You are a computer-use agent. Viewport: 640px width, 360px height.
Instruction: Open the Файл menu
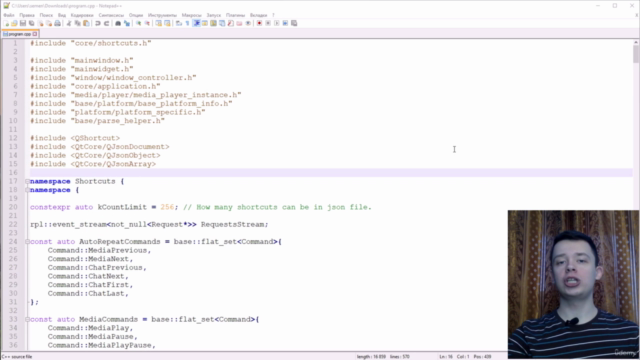(x=9, y=15)
